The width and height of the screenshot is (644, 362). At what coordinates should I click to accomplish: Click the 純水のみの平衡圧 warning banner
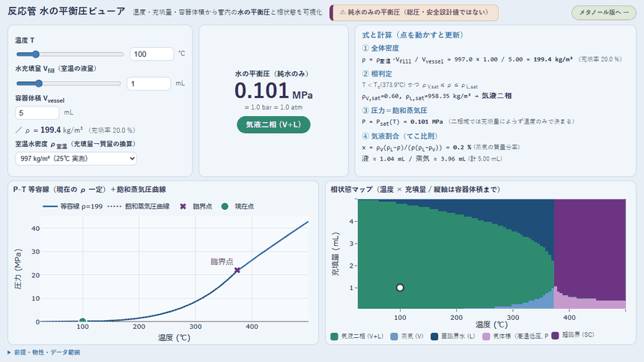click(x=414, y=13)
